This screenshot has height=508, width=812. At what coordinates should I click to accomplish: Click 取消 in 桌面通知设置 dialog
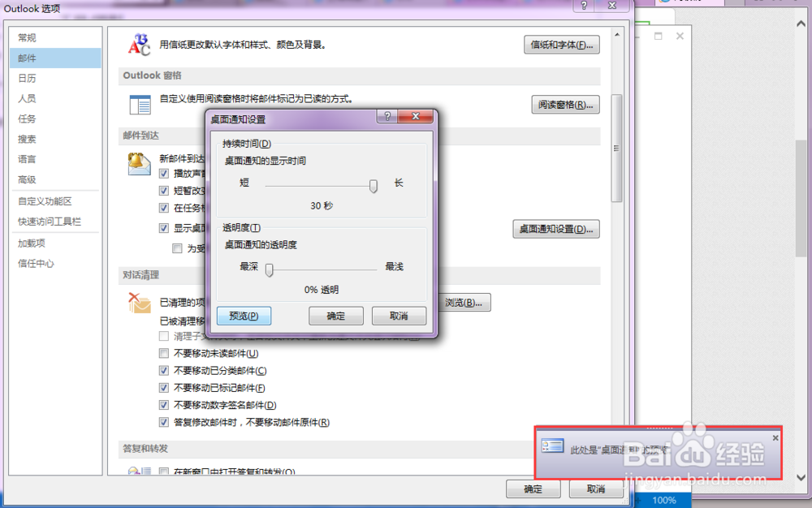tap(399, 316)
